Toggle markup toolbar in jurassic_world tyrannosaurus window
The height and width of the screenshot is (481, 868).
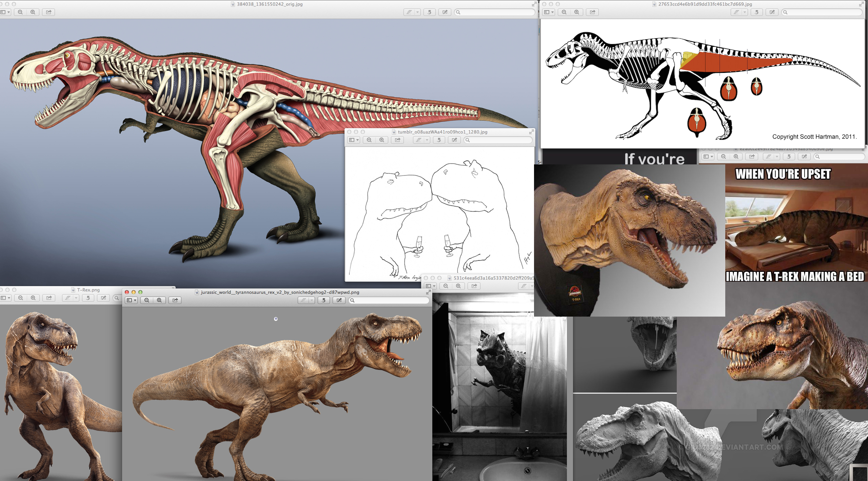click(339, 300)
